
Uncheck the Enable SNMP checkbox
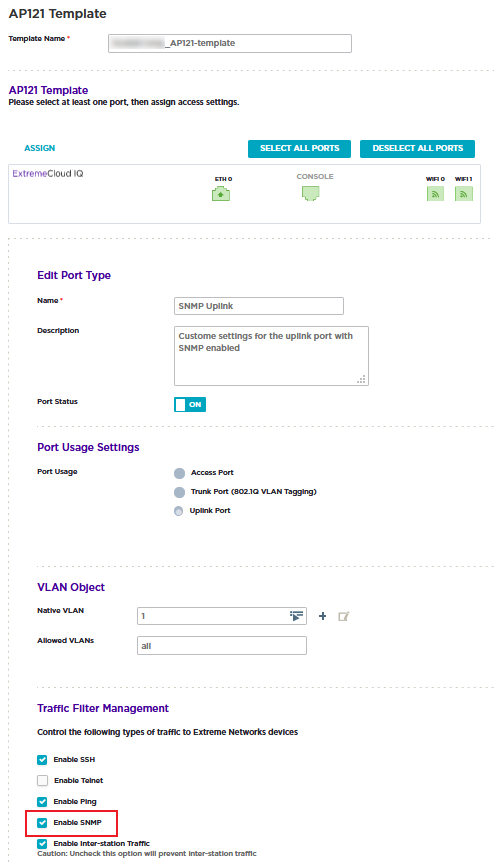click(42, 823)
